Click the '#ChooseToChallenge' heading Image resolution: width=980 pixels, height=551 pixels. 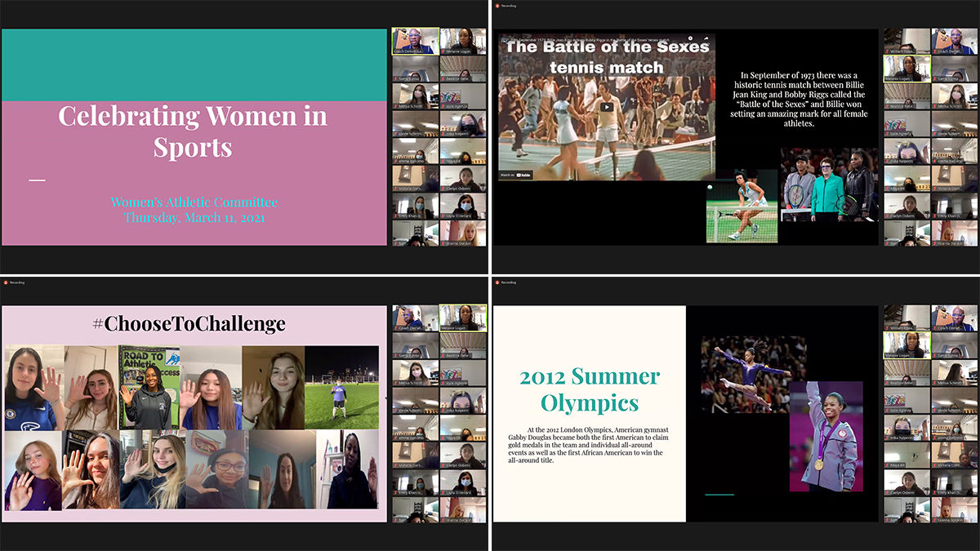coord(189,323)
